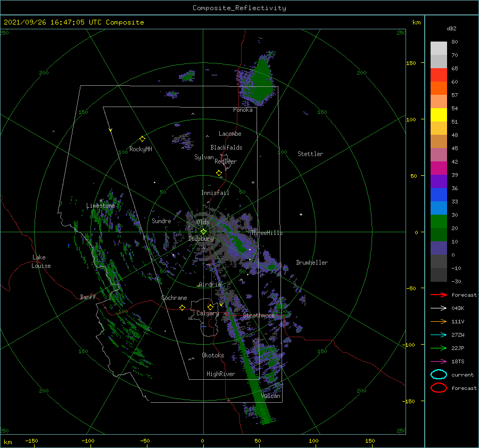Click the Drumheller city label
The width and height of the screenshot is (479, 448).
312,263
